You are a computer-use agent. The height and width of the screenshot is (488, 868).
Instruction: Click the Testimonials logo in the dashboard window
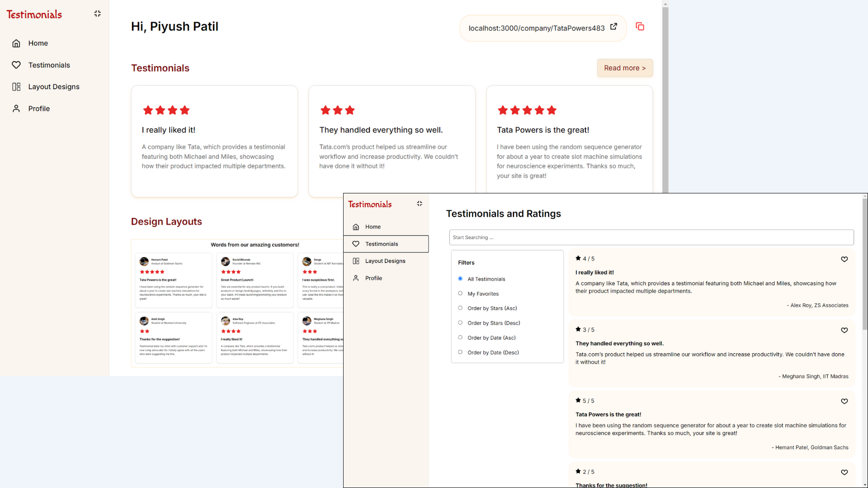[x=34, y=14]
